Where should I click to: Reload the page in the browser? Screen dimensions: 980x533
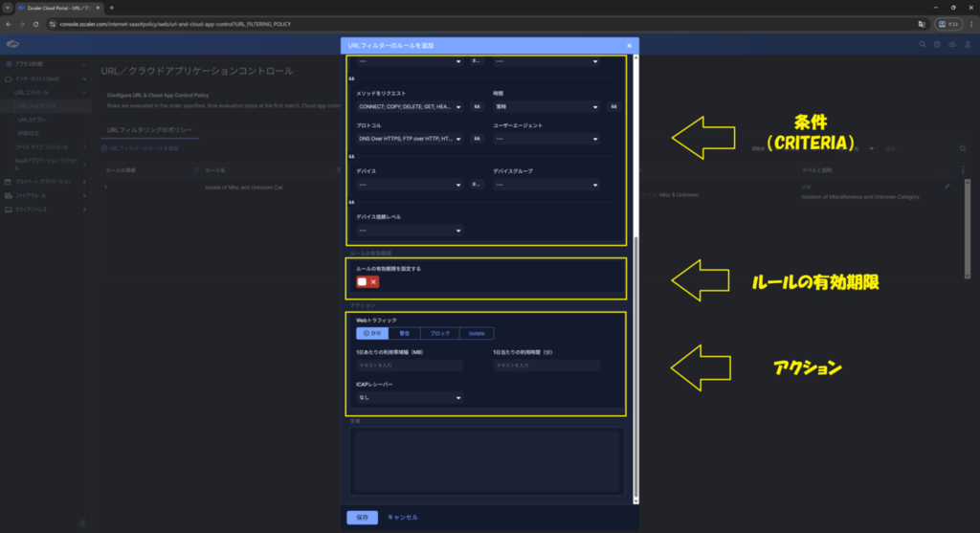coord(35,24)
